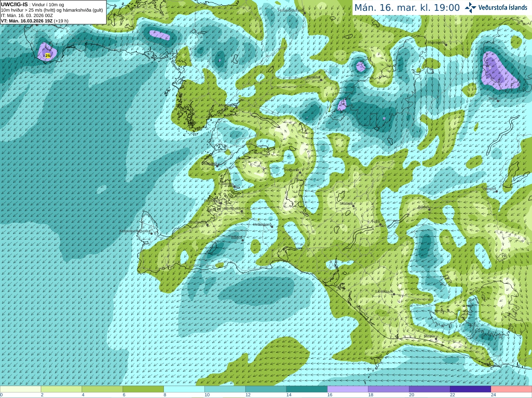Select the 6–8 m/s olive green legend swatch
The image size is (532, 398).
[143, 389]
